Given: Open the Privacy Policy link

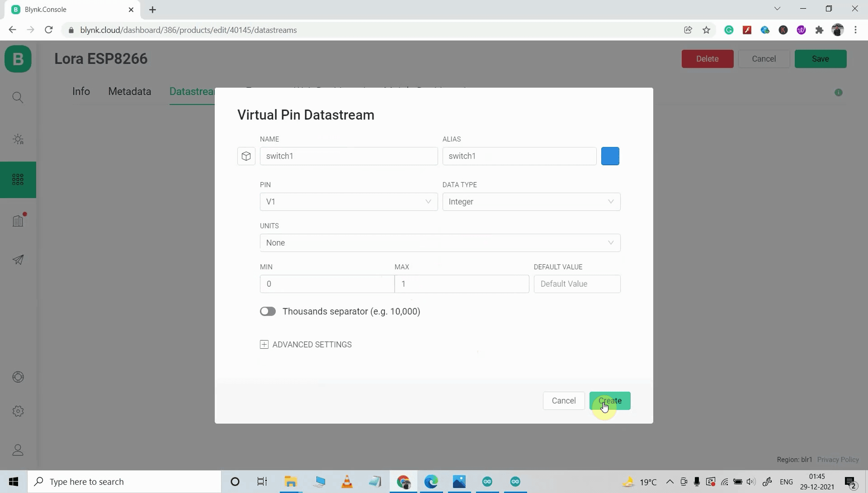Looking at the screenshot, I should tap(839, 460).
